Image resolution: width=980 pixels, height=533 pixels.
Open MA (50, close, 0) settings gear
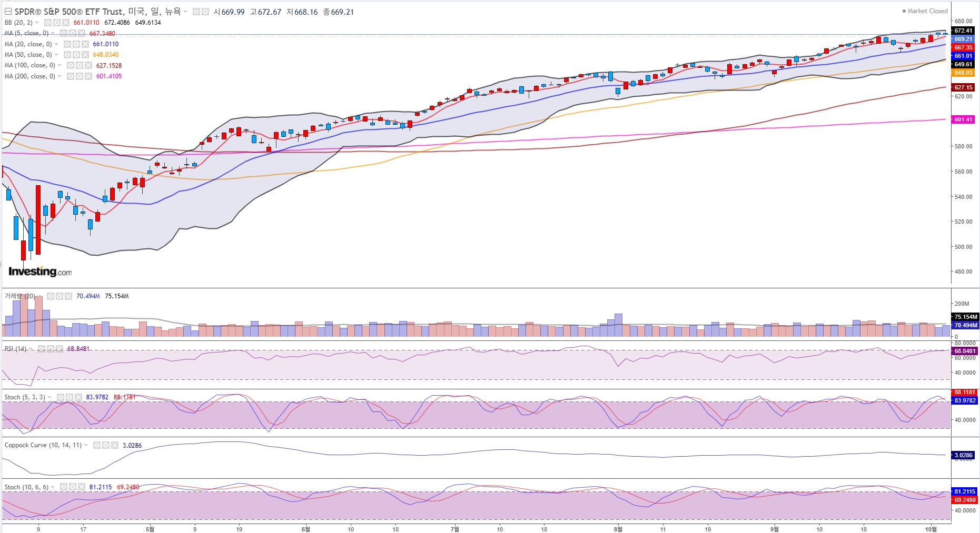click(76, 55)
